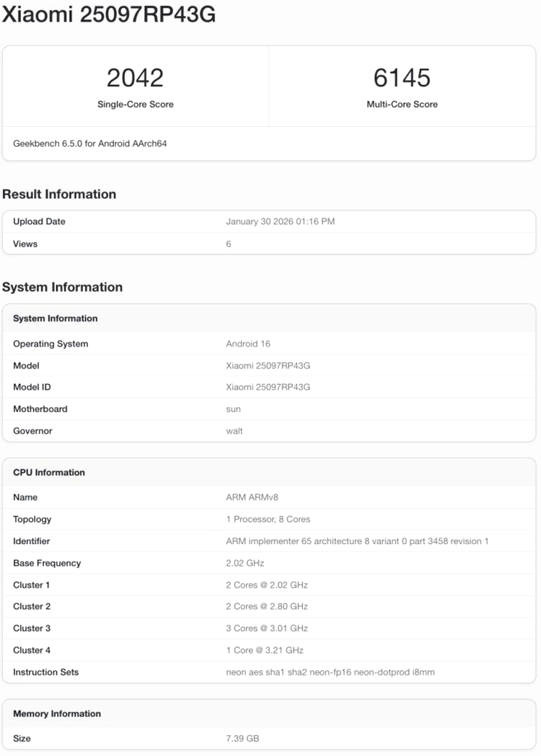This screenshot has height=756, width=541.
Task: Click the CPU Name label
Action: (x=25, y=497)
